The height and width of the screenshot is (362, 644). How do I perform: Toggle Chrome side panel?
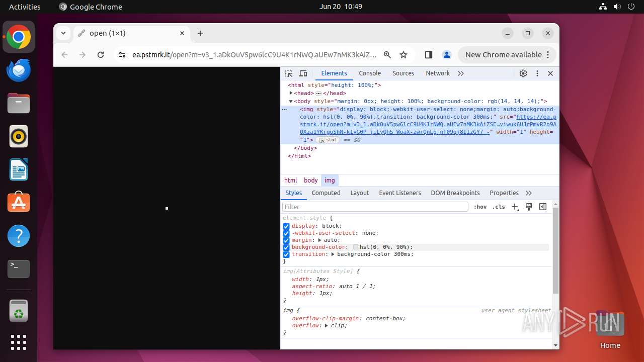coord(429,55)
